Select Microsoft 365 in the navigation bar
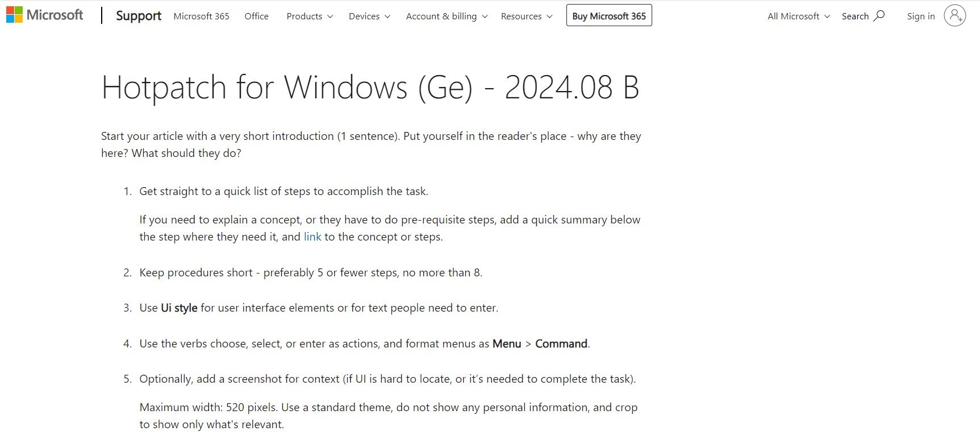This screenshot has width=980, height=439. tap(201, 16)
